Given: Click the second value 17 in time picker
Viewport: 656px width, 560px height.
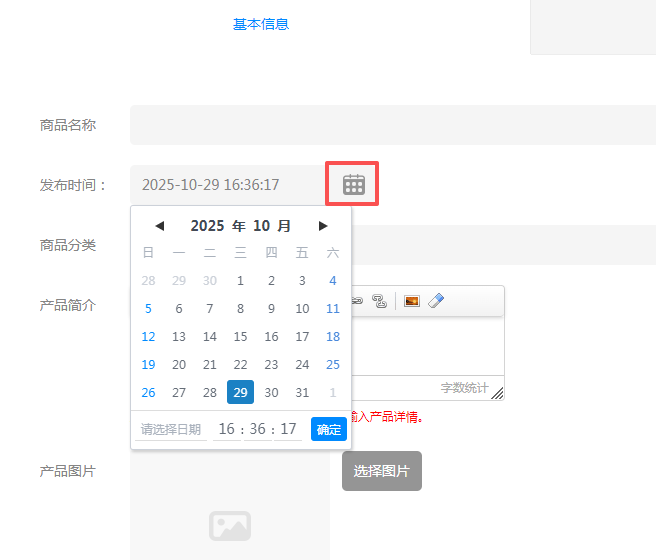Looking at the screenshot, I should tap(288, 429).
